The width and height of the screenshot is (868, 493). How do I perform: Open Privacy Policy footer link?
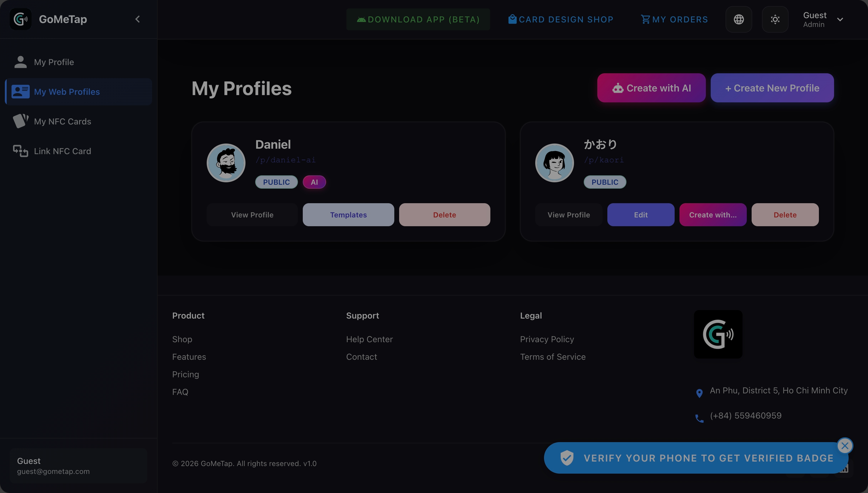click(547, 339)
